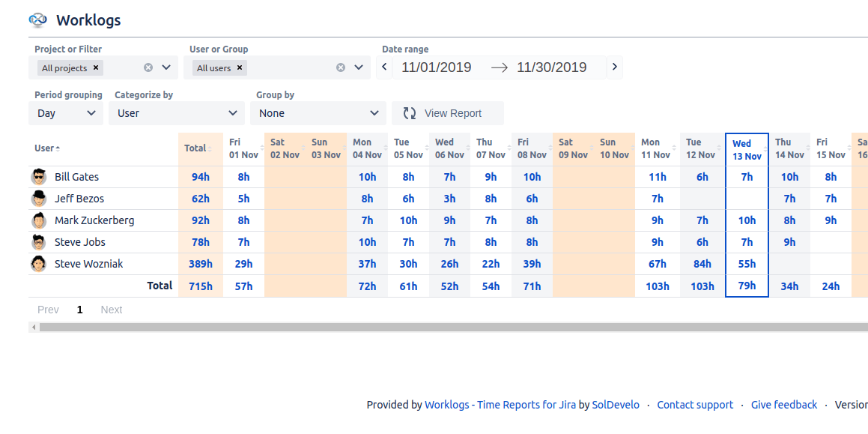Click the Worklogs logo icon
The height and width of the screenshot is (434, 868).
36,20
